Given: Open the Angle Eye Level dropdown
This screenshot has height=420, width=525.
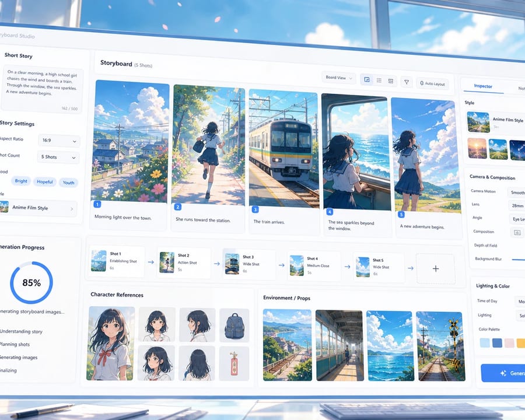Looking at the screenshot, I should click(517, 219).
